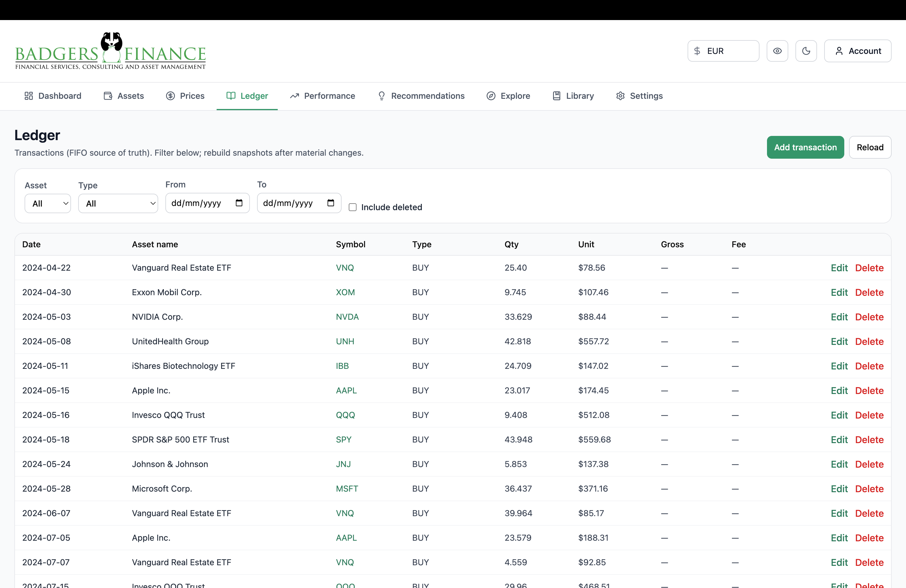Click the From date input field

(x=207, y=203)
